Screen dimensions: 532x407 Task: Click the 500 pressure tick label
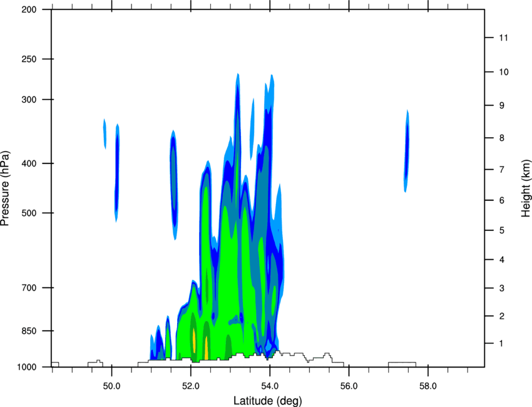click(x=29, y=213)
